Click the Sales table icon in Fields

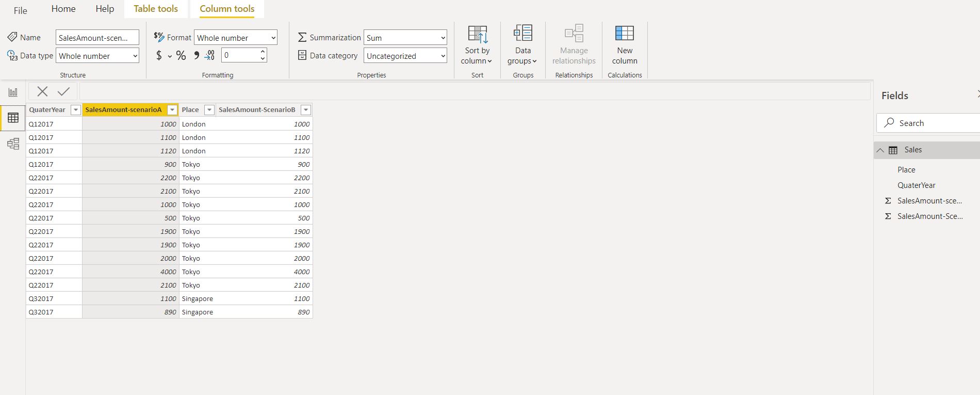tap(893, 150)
